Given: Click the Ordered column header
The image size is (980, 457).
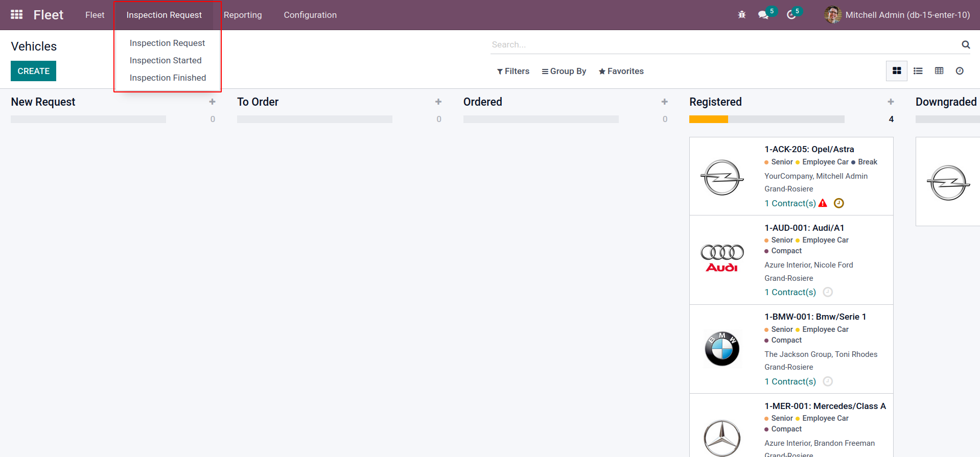Looking at the screenshot, I should click(x=482, y=102).
